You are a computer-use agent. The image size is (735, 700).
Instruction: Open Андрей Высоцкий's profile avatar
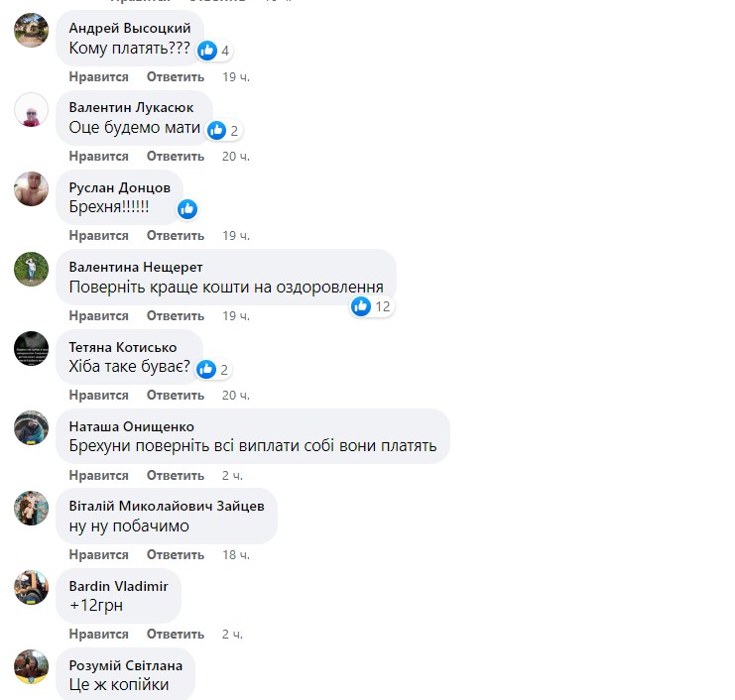[32, 30]
